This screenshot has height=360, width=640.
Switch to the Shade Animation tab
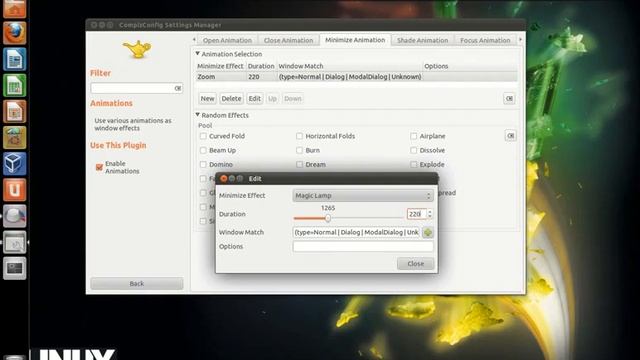(422, 40)
